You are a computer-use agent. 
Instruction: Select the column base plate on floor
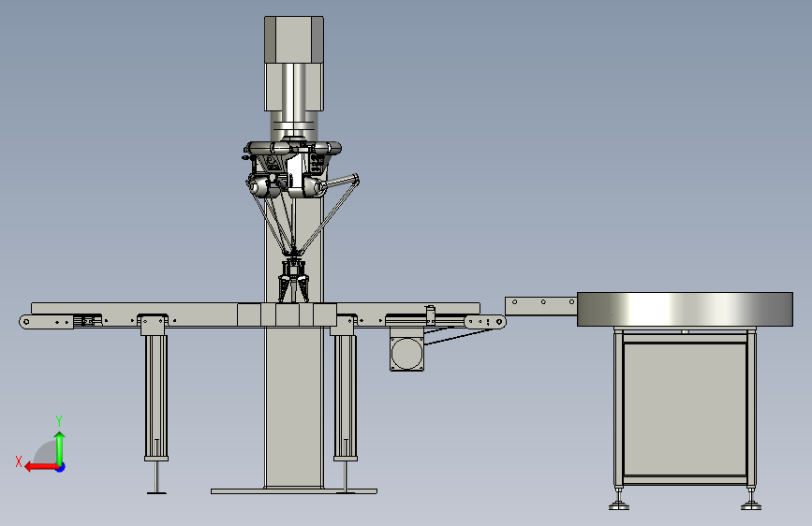[294, 491]
